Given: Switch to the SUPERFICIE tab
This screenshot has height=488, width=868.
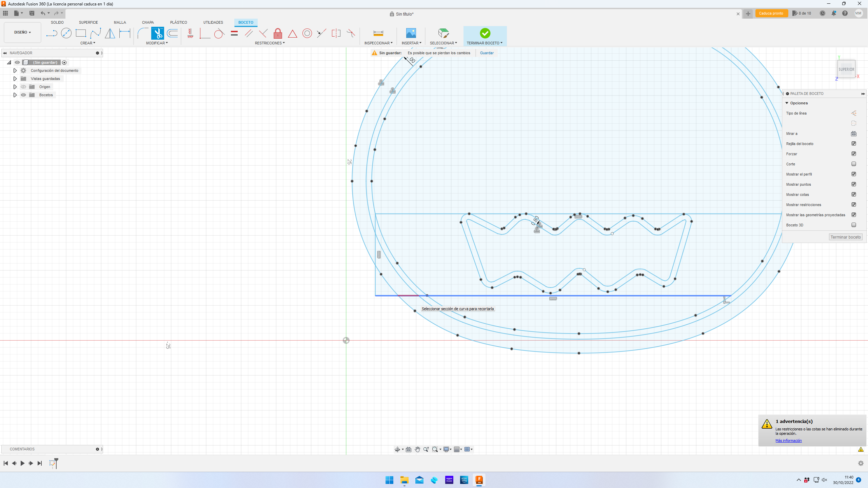Looking at the screenshot, I should tap(88, 22).
